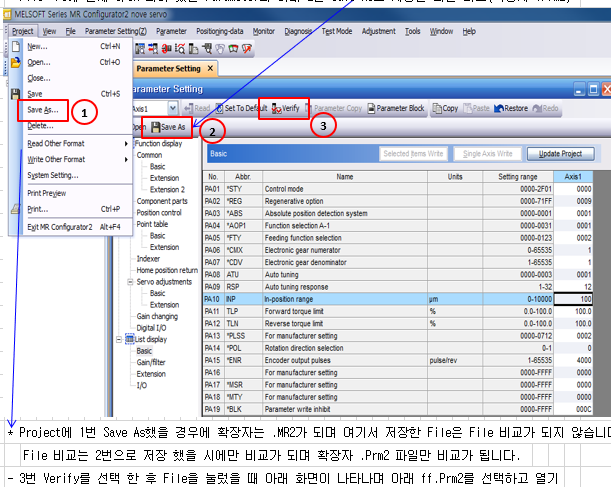
Task: Open the Axis1 axis selection dropdown
Action: 173,108
